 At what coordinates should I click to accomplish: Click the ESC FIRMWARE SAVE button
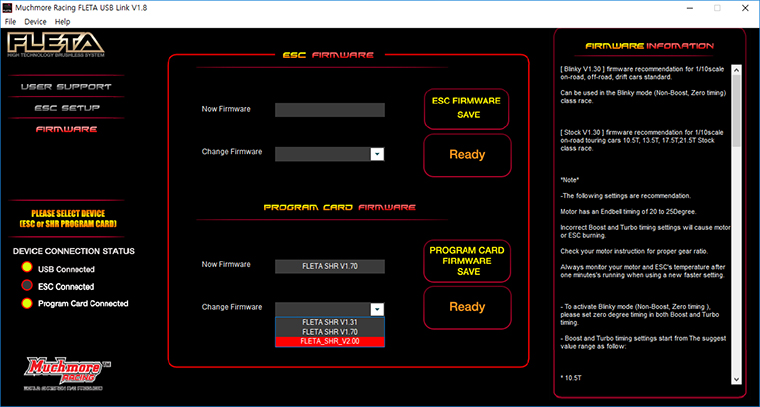466,109
